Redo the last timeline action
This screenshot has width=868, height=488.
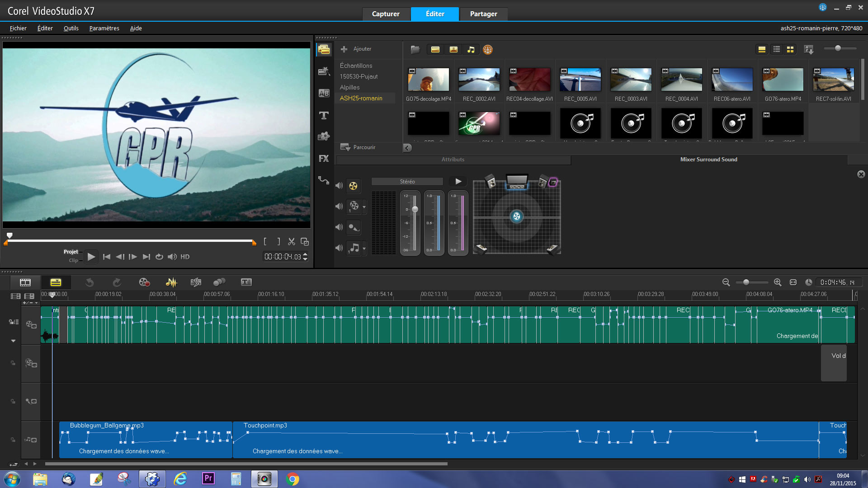(117, 282)
